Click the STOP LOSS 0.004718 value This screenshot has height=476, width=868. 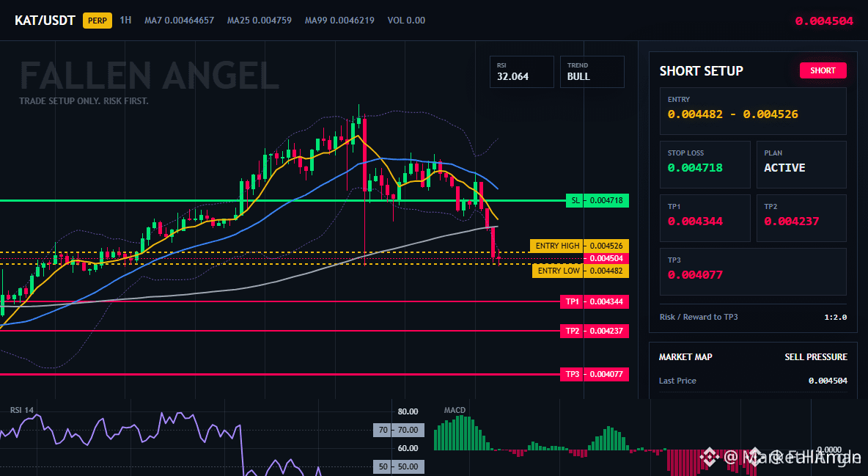tap(695, 167)
